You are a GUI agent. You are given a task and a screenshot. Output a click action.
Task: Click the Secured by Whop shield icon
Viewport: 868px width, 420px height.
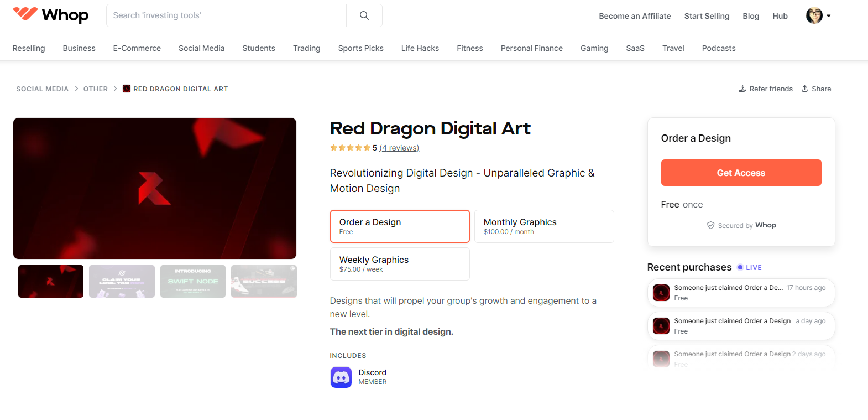[711, 225]
